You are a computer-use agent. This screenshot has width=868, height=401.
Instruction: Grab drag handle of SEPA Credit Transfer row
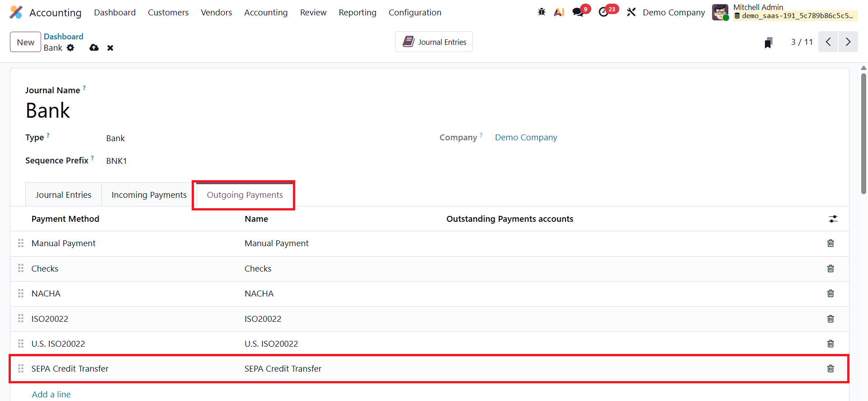21,369
